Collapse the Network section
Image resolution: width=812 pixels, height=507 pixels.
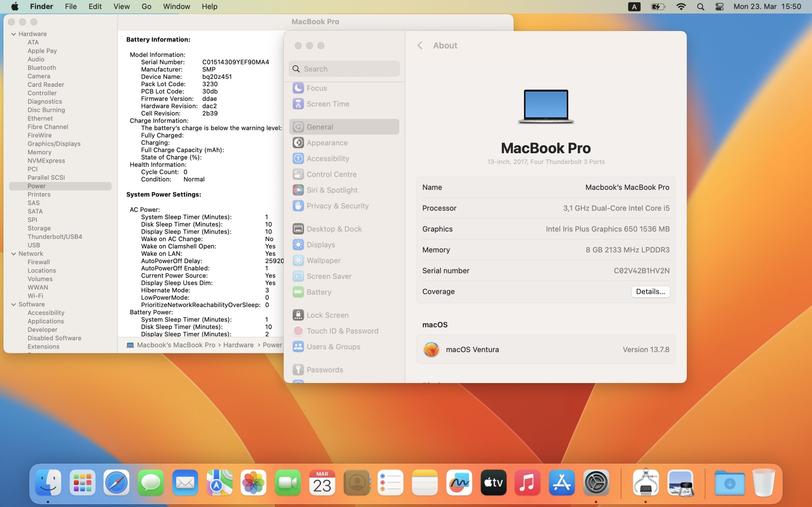13,253
